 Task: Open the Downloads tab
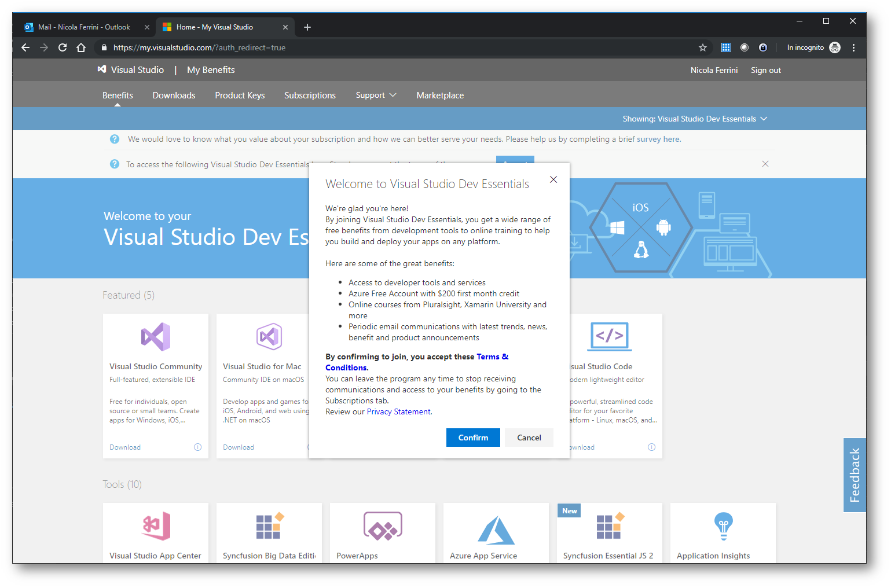click(174, 95)
